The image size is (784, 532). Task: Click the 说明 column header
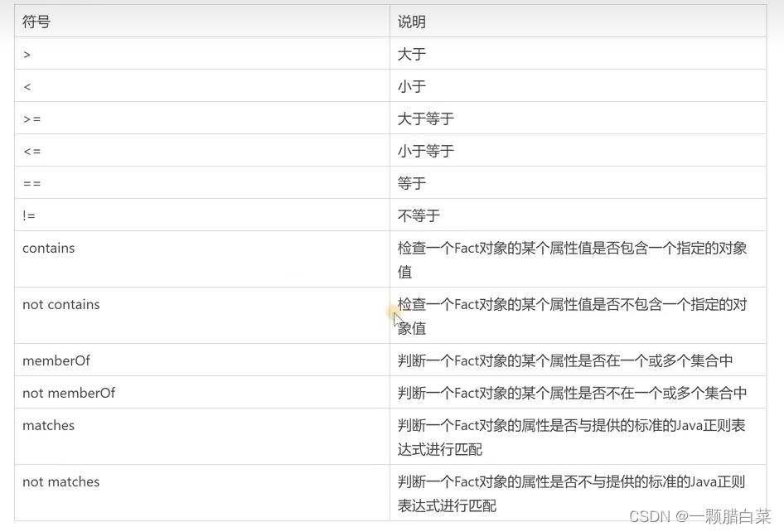[x=578, y=22]
